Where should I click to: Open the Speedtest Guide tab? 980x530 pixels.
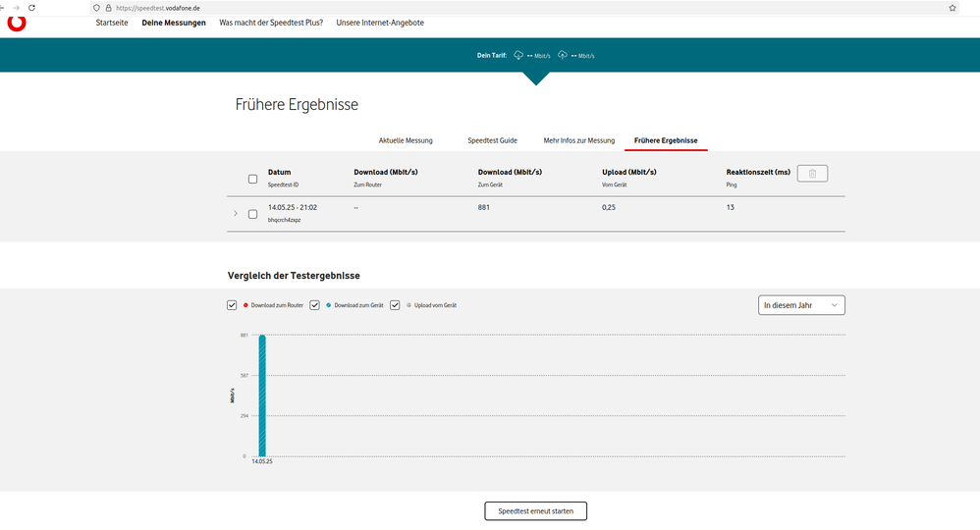click(x=492, y=140)
